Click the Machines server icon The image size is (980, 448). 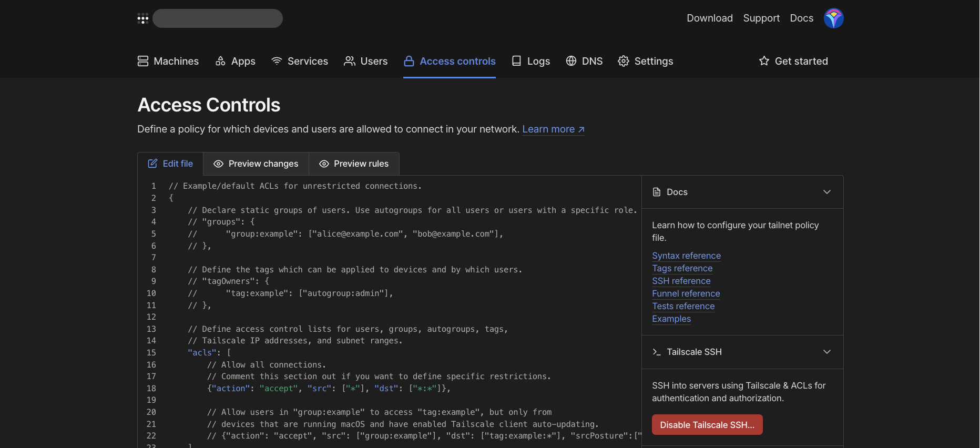143,62
